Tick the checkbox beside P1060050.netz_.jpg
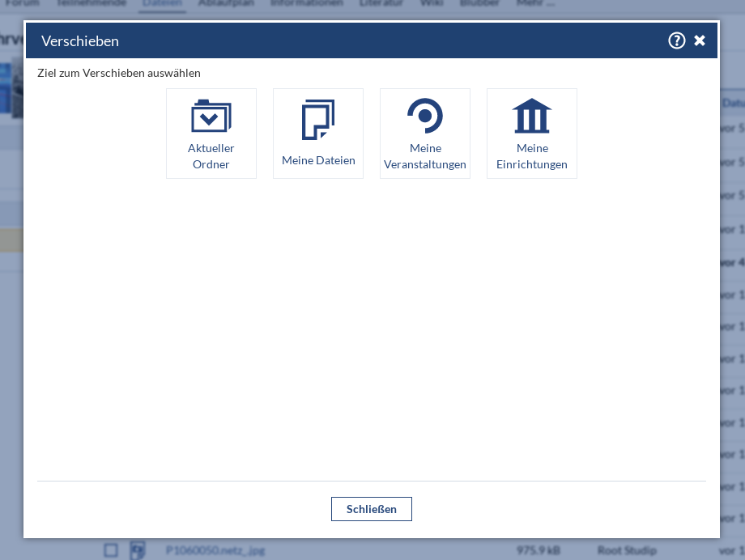The height and width of the screenshot is (560, 745). coord(111,550)
